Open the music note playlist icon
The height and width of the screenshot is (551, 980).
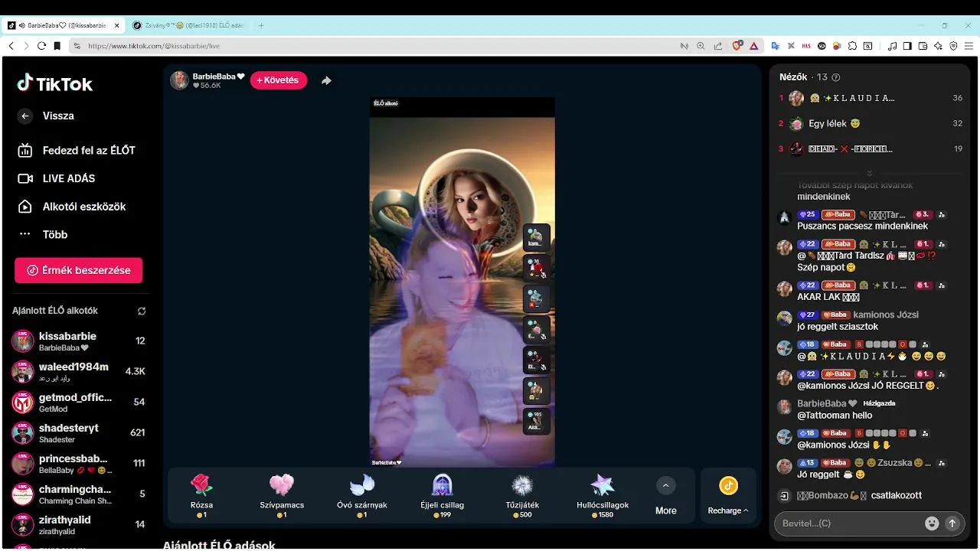tap(892, 46)
